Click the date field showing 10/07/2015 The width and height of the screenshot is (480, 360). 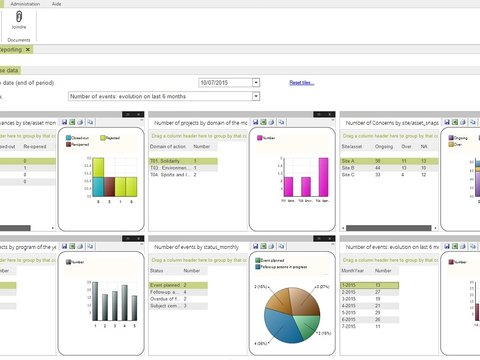pos(225,82)
